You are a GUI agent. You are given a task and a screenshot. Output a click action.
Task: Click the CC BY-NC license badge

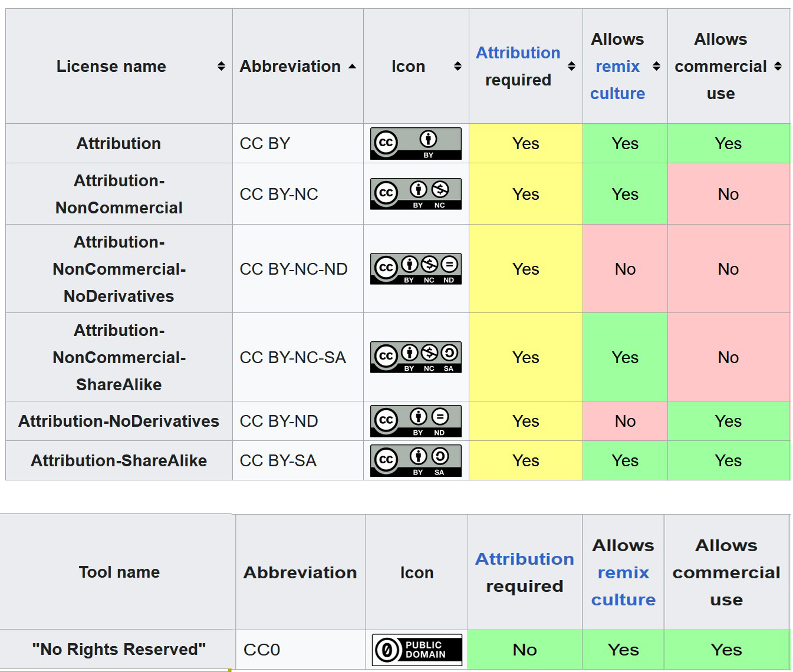(416, 194)
